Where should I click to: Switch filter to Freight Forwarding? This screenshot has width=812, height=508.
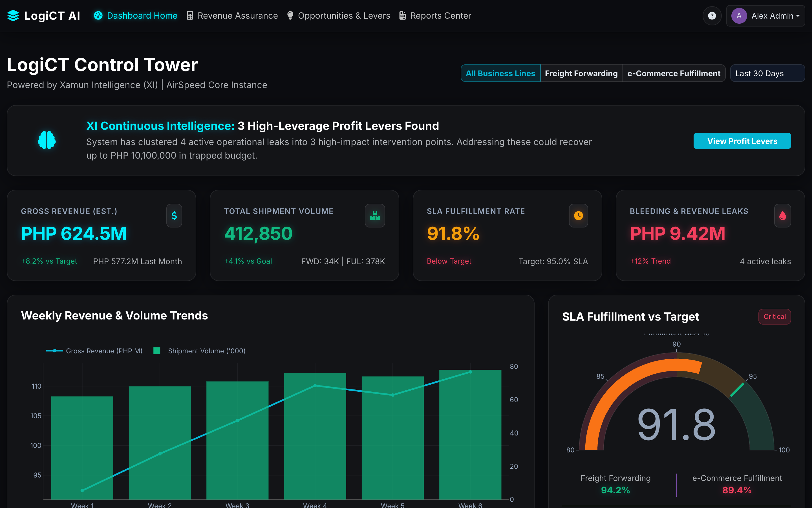coord(581,73)
